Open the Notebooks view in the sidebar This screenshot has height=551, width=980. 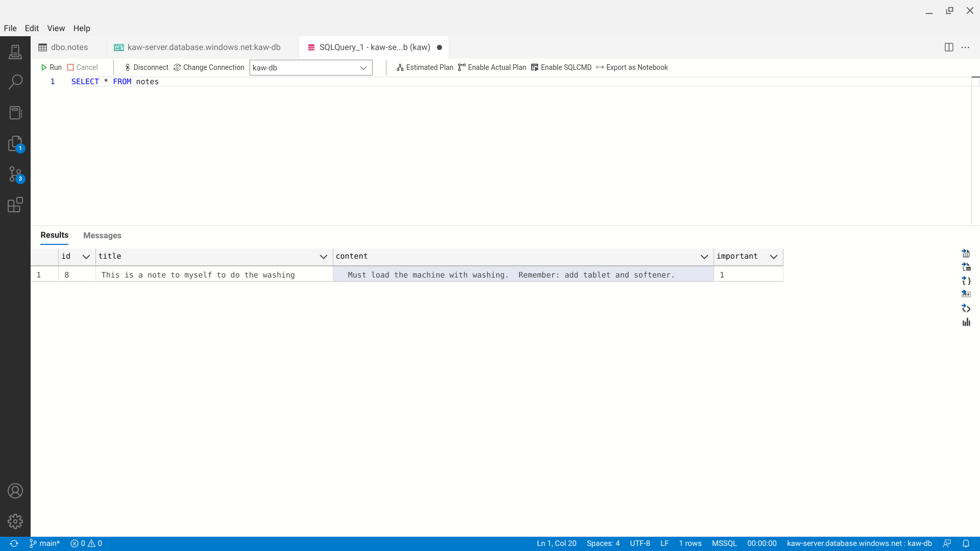(x=15, y=113)
